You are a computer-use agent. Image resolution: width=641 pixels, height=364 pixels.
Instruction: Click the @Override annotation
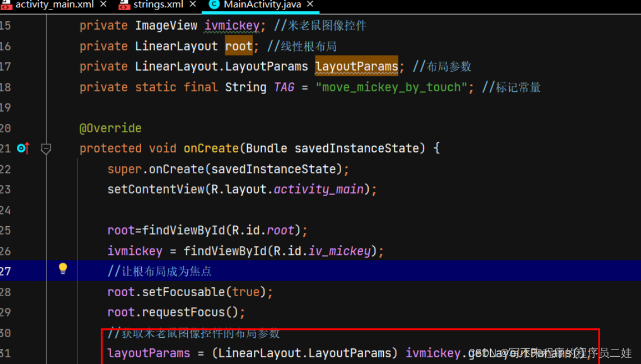tap(110, 128)
